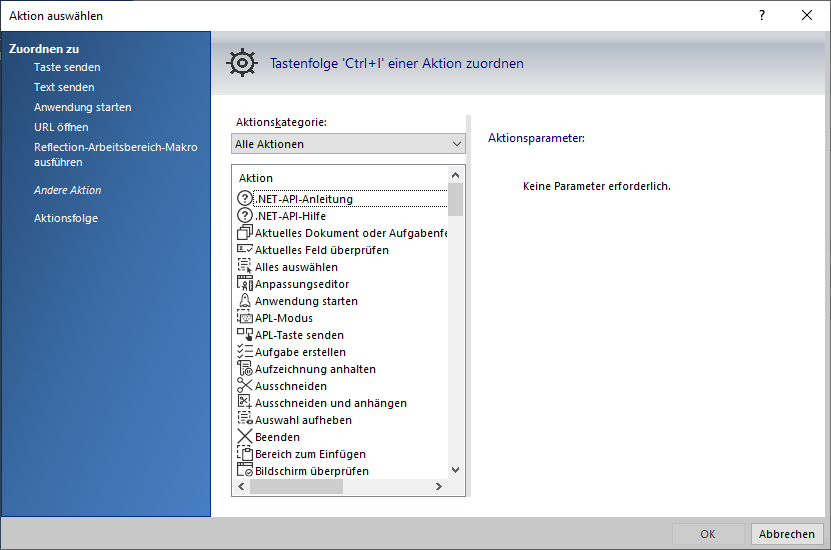Select 'Alles auswählen' list entry text

[x=296, y=267]
